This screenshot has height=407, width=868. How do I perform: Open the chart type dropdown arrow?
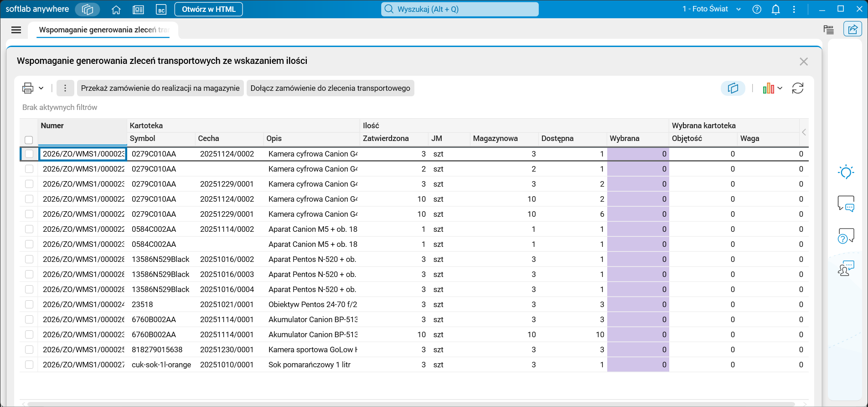pyautogui.click(x=780, y=88)
